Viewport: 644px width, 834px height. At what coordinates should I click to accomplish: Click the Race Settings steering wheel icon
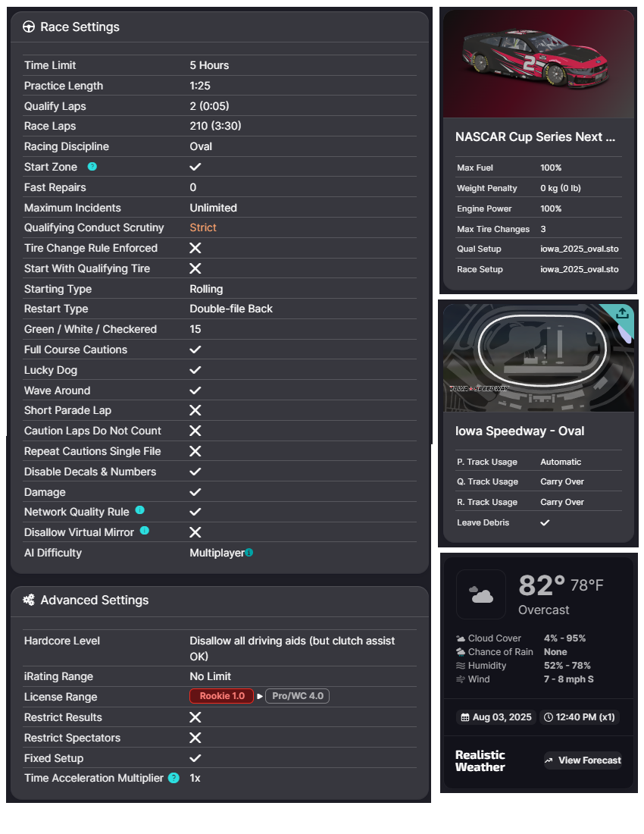pyautogui.click(x=29, y=27)
